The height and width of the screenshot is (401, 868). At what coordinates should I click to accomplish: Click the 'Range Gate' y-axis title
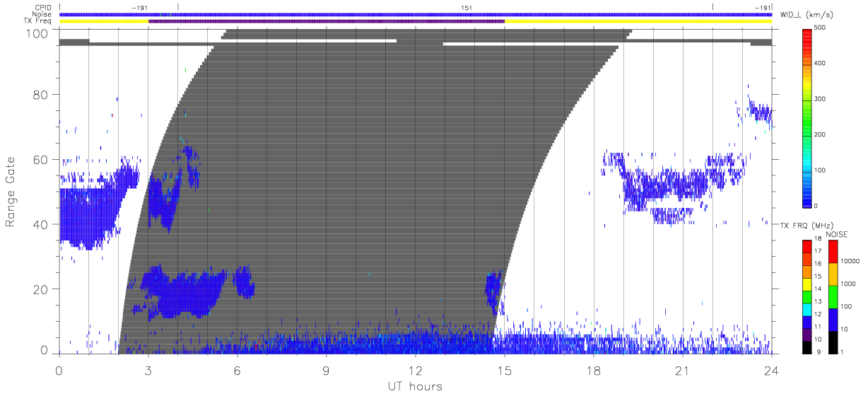click(x=12, y=192)
